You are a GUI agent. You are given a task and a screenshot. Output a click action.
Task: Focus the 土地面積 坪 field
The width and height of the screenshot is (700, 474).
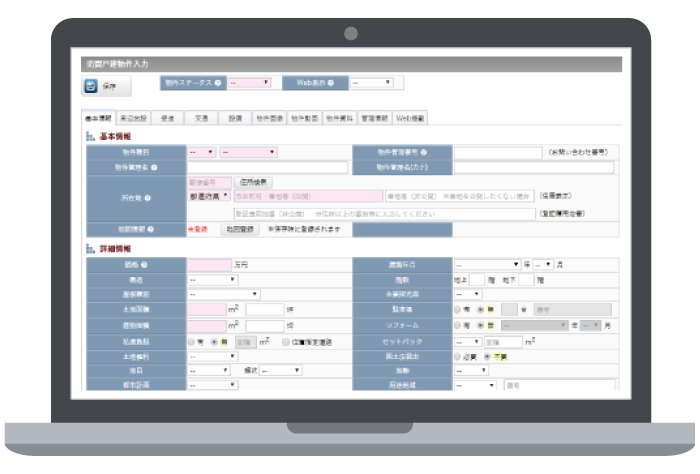(x=265, y=309)
